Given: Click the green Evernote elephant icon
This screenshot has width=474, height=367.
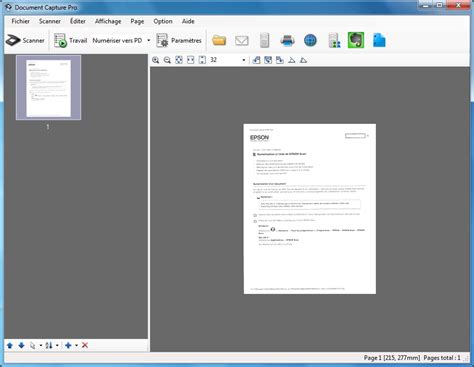Looking at the screenshot, I should [x=356, y=40].
